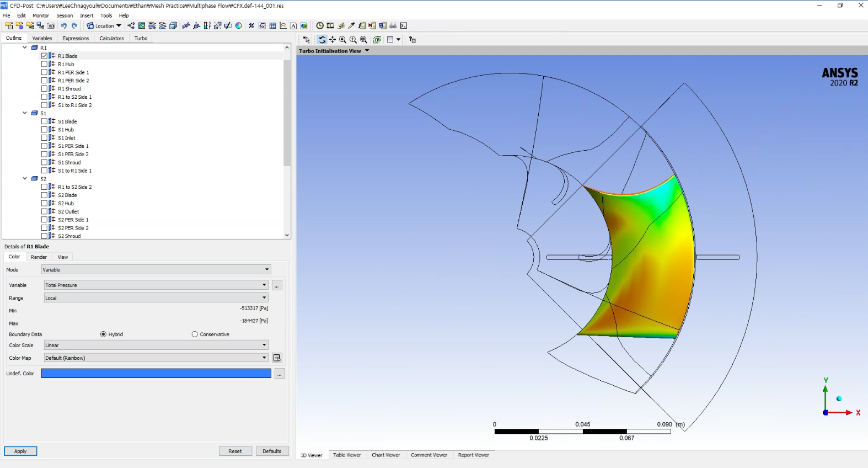Click the outline tree vertical scrollbar

click(287, 113)
